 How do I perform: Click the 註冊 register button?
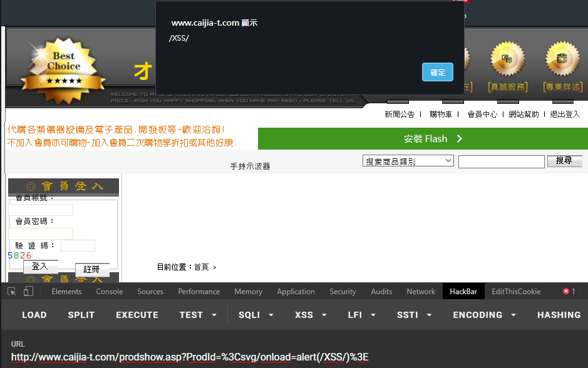[x=92, y=270]
